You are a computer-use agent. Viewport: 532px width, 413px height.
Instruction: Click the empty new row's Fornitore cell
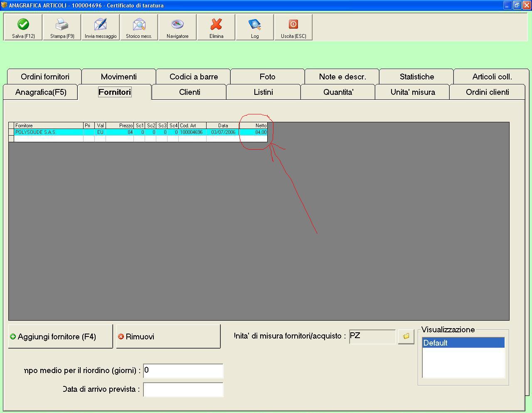49,139
